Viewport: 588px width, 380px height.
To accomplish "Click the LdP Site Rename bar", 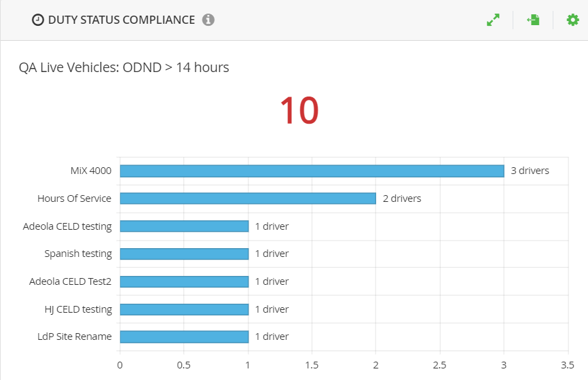I will tap(184, 336).
